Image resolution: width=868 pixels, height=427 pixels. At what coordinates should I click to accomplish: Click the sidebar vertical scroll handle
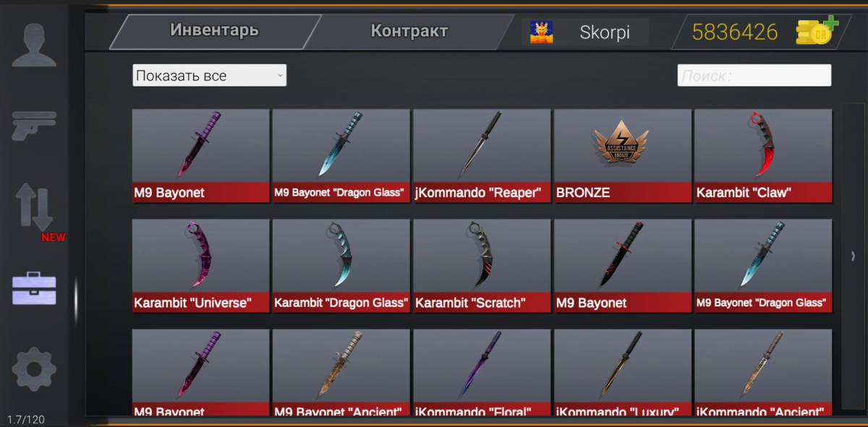coord(76,302)
